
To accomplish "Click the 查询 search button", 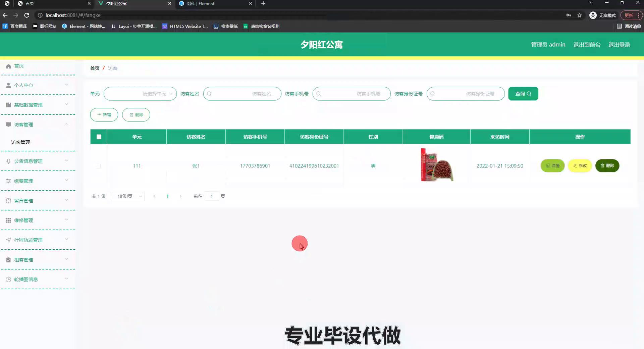I will pyautogui.click(x=523, y=94).
